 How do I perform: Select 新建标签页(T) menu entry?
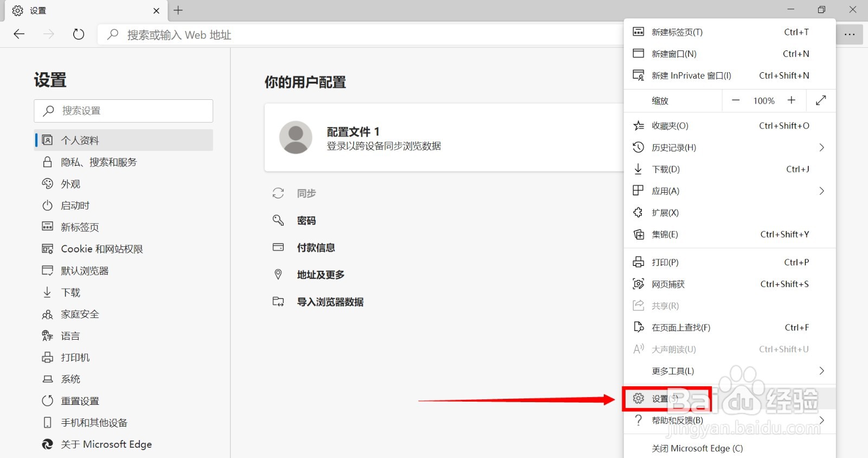pyautogui.click(x=730, y=32)
